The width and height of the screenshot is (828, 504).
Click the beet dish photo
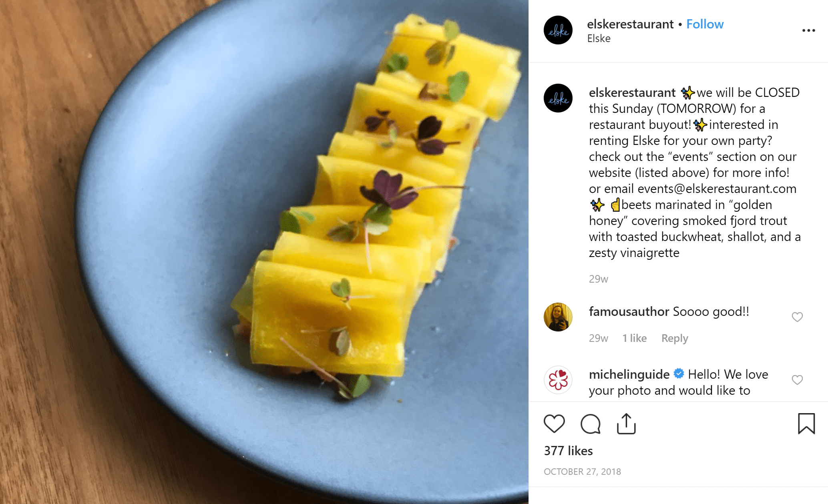(264, 252)
